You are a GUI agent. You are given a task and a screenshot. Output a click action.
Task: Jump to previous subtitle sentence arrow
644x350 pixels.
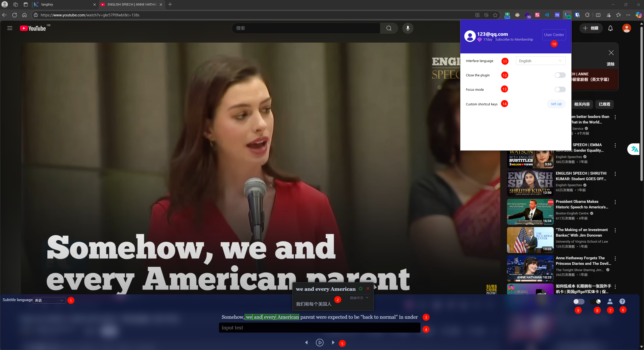[x=306, y=342]
